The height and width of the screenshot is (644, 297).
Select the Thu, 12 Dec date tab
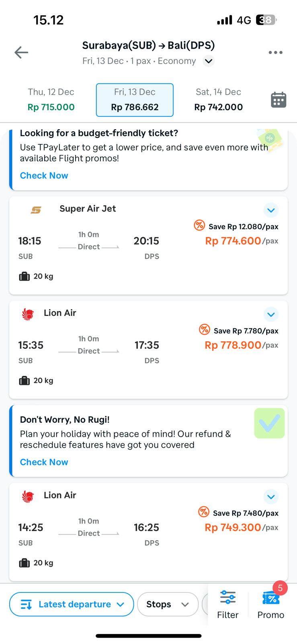tap(51, 100)
